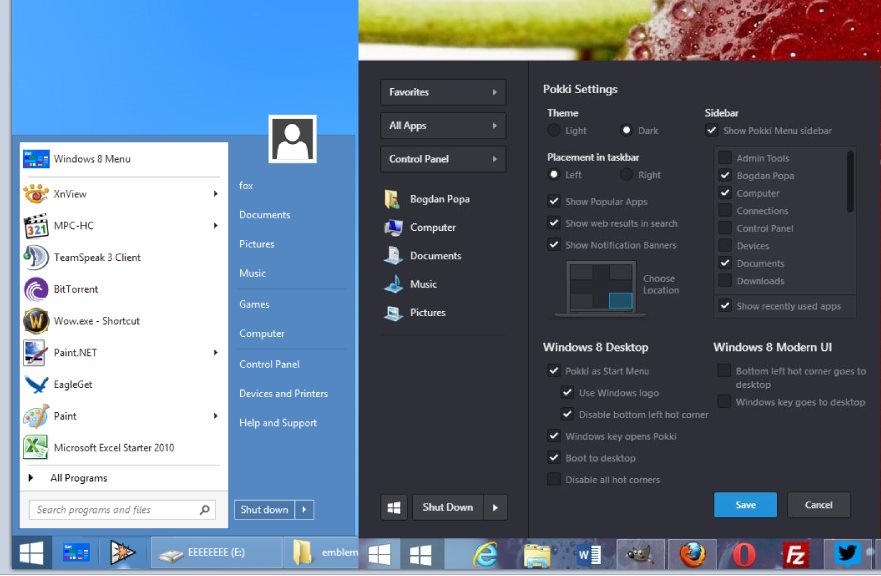The width and height of the screenshot is (881, 576).
Task: Open Documents link below fox in classic menu
Action: [x=265, y=215]
